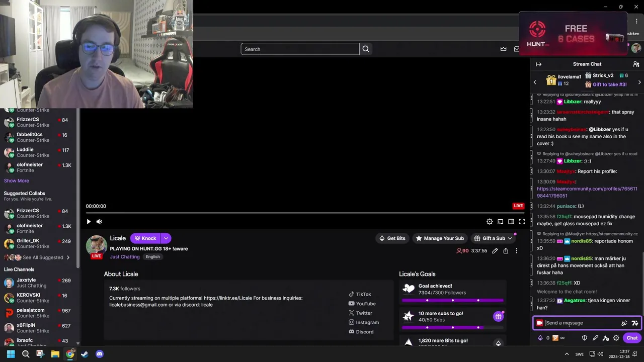Send message with the Chat button
Viewport: 644px width, 362px height.
click(x=632, y=338)
